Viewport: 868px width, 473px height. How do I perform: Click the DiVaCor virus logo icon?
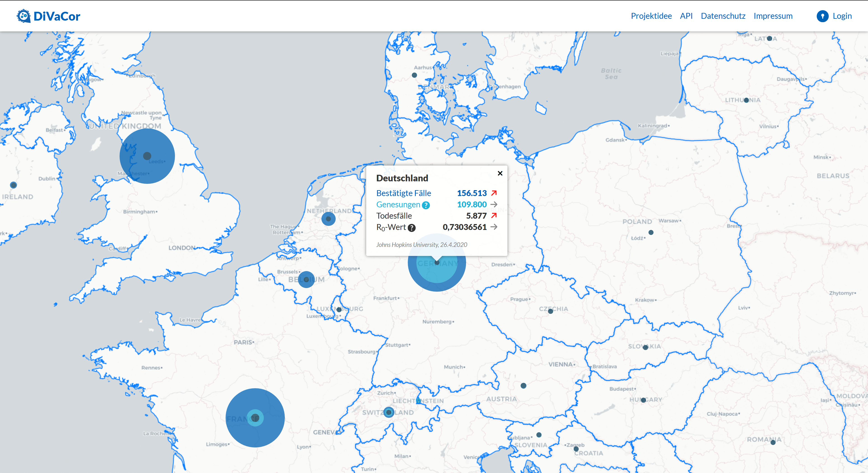point(24,16)
